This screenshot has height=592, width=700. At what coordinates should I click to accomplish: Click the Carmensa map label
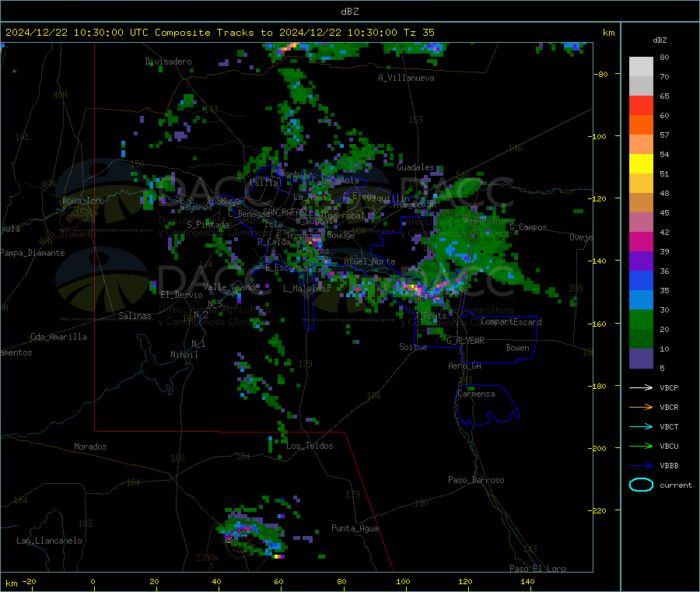[476, 394]
